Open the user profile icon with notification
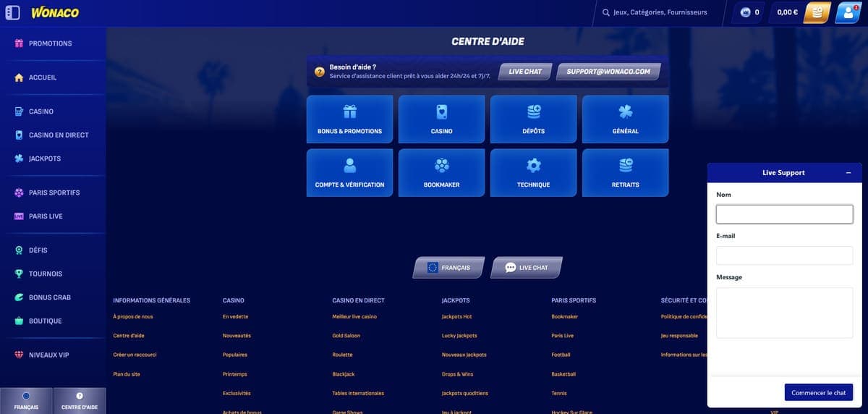The image size is (868, 414). (x=848, y=12)
